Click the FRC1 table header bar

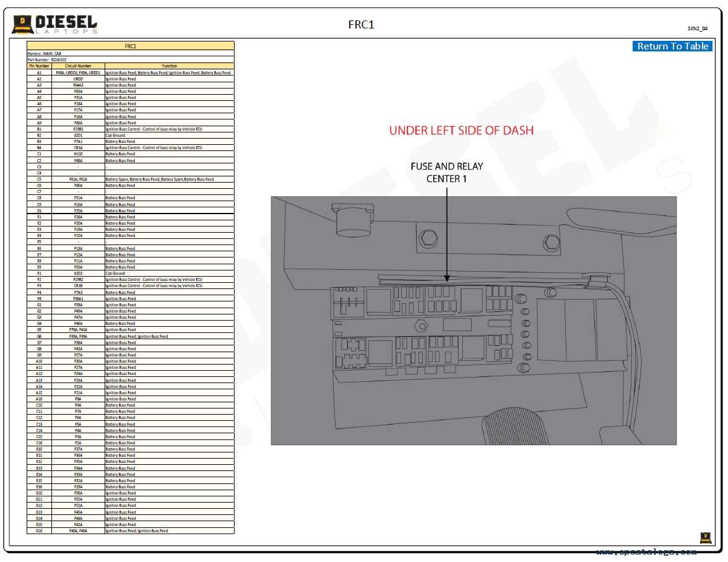pyautogui.click(x=131, y=46)
